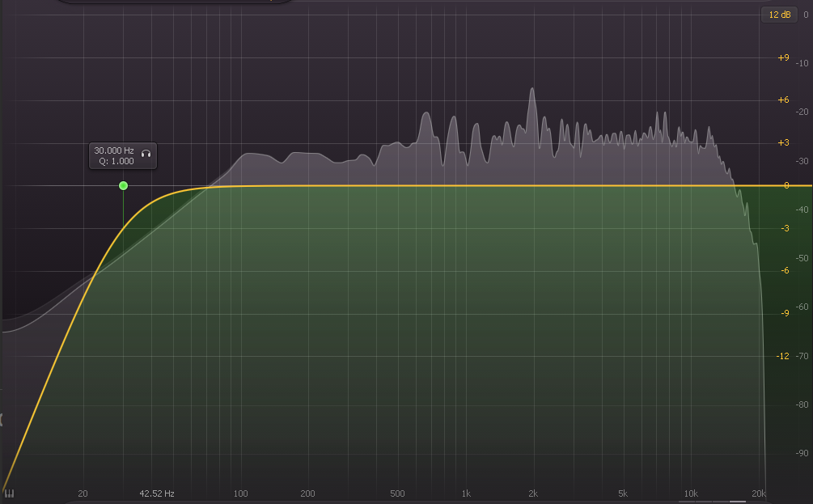Screen dimensions: 813x504
Task: Click the 30.000 Hz frequency value
Action: (x=114, y=150)
